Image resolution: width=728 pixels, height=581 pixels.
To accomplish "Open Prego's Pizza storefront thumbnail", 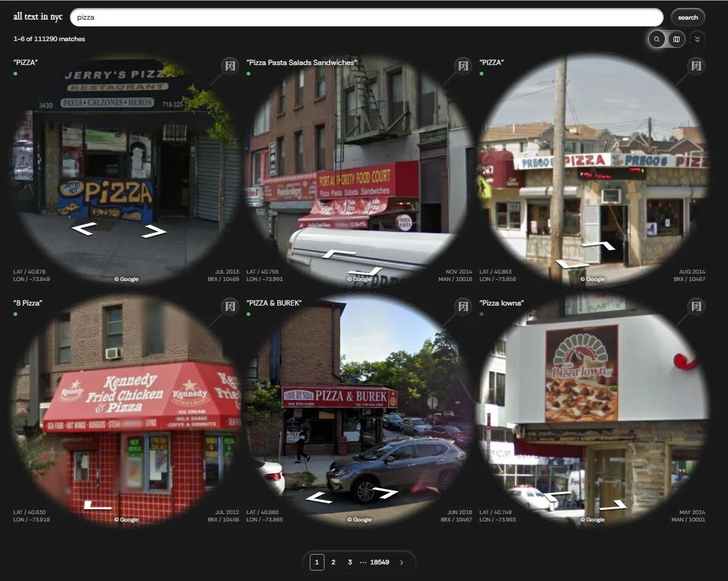I will [x=592, y=169].
